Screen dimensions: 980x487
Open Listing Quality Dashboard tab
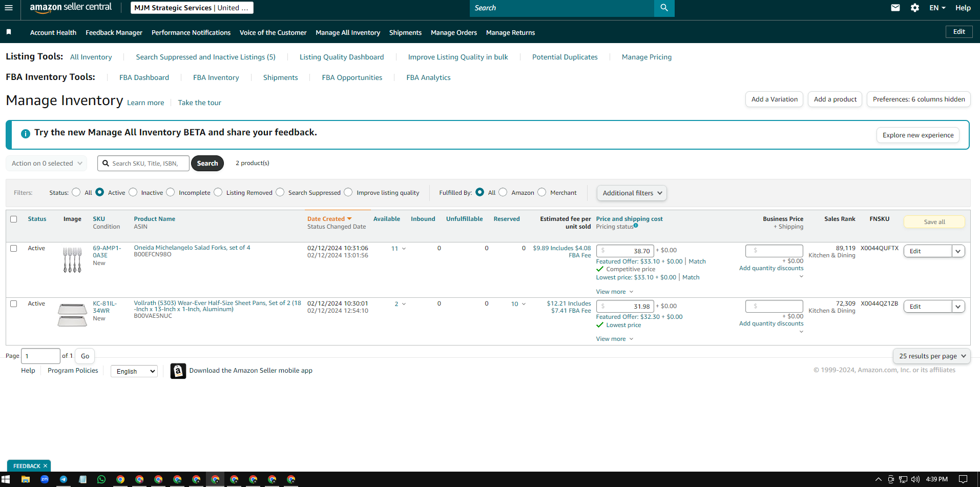click(342, 57)
